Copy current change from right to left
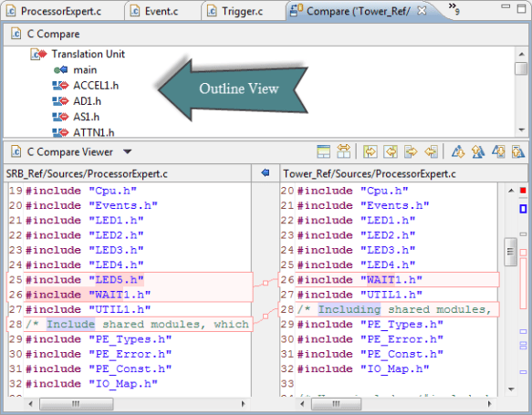This screenshot has height=415, width=532. click(431, 151)
